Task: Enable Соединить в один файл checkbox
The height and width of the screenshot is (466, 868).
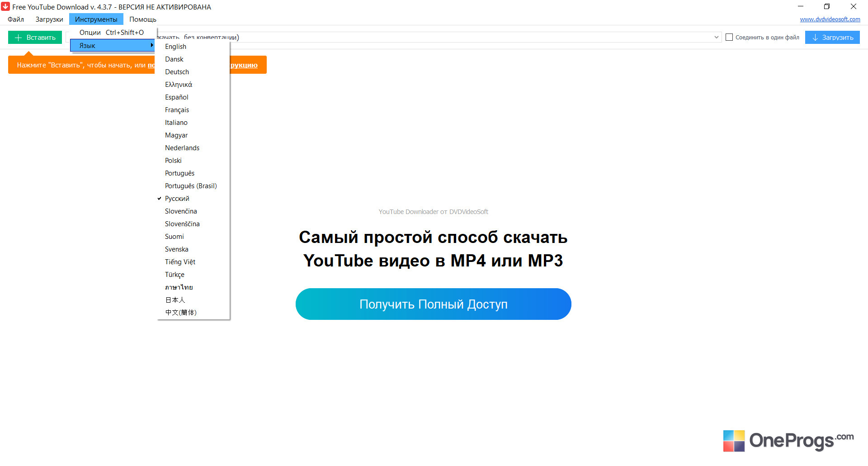Action: coord(729,38)
